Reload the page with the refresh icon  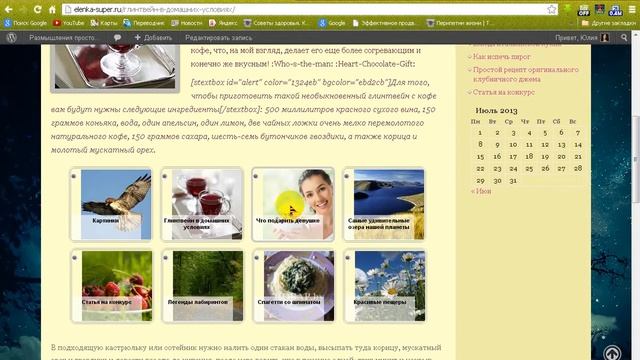38,9
